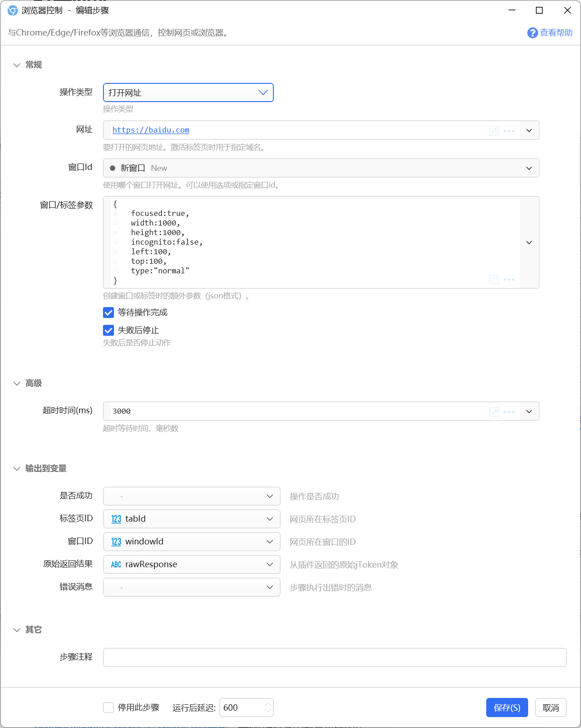Open the 操作类型 dropdown showing 打开网址
The image size is (581, 728).
[188, 92]
